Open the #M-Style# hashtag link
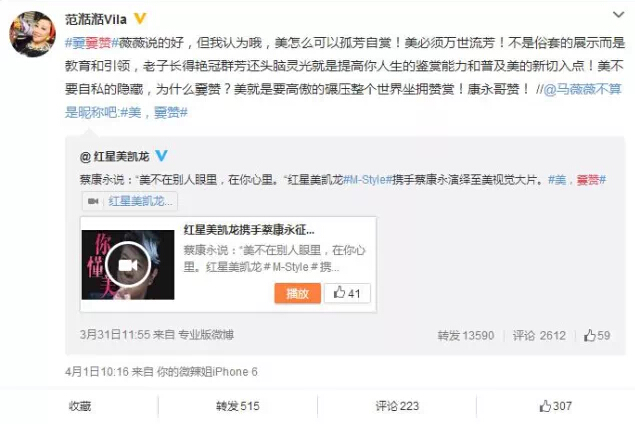Image resolution: width=635 pixels, height=424 pixels. [368, 179]
